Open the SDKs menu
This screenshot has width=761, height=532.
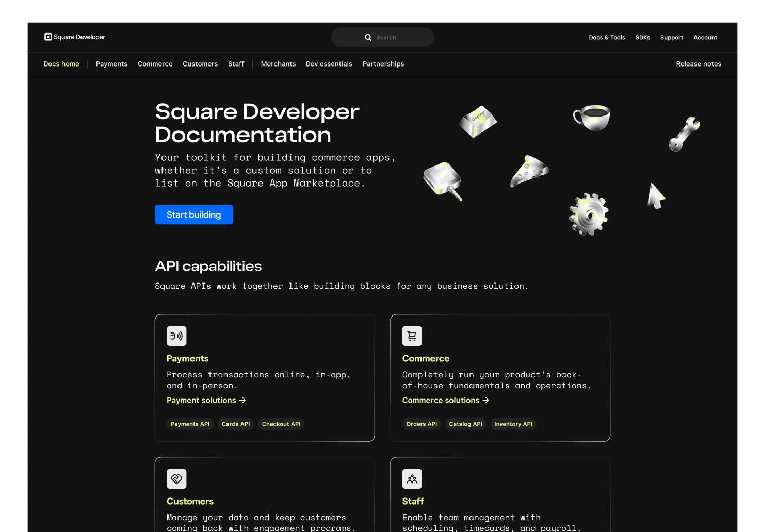point(643,38)
